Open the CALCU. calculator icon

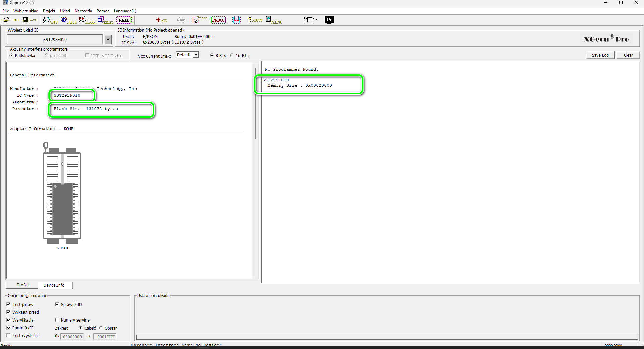[x=274, y=20]
